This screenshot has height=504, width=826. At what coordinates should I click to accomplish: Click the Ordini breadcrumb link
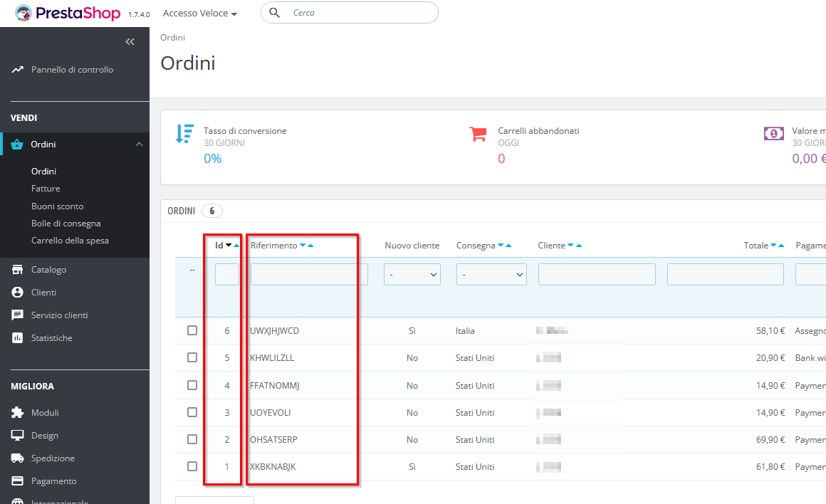pos(173,38)
